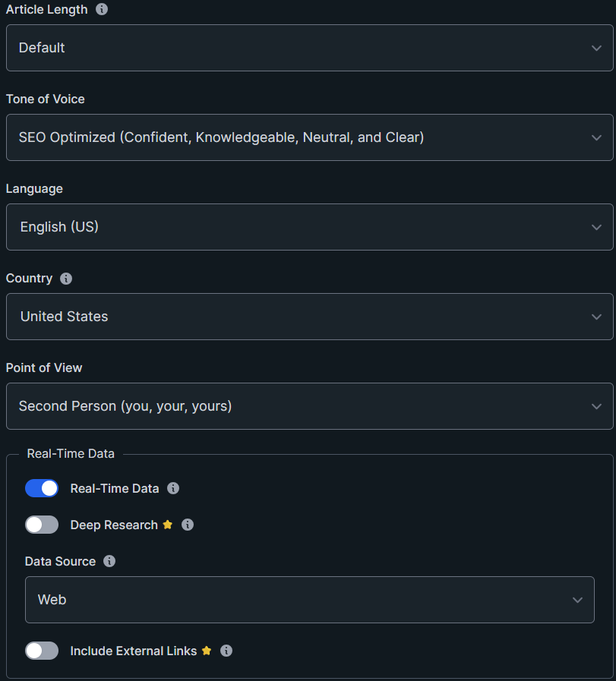Click the gold star beside Deep Research
The image size is (616, 681).
168,525
